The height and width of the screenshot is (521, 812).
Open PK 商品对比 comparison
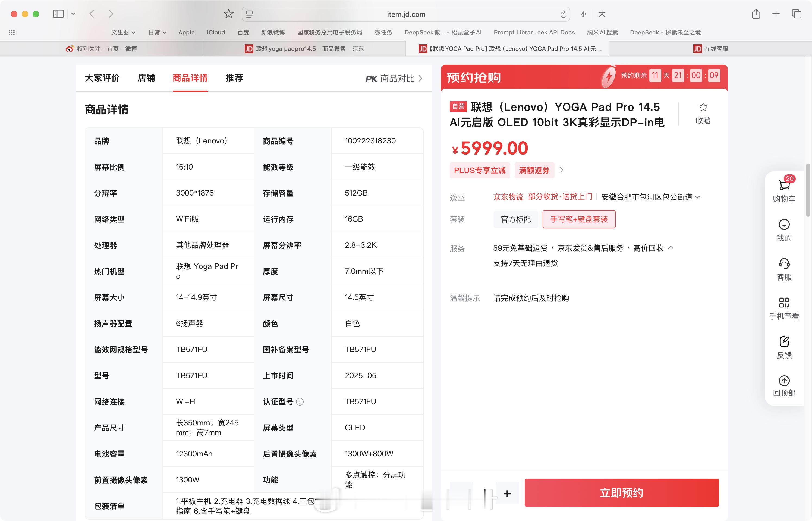(394, 79)
